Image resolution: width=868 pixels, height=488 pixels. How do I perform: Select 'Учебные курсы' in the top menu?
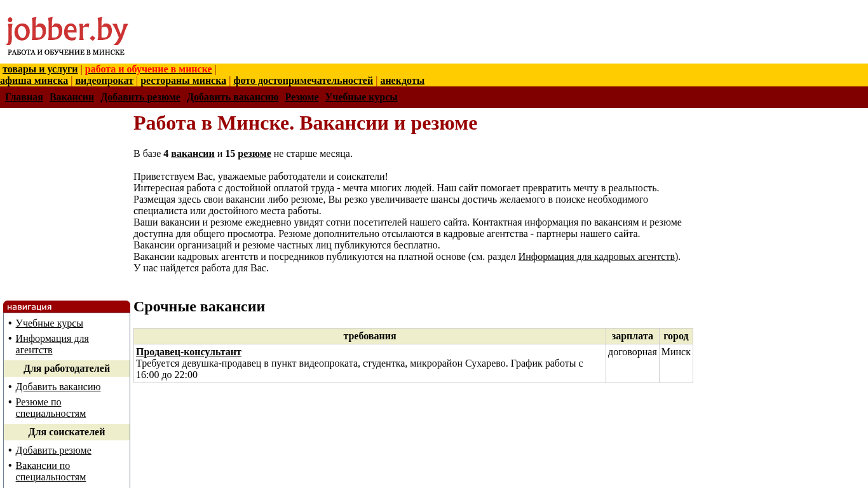click(x=362, y=97)
